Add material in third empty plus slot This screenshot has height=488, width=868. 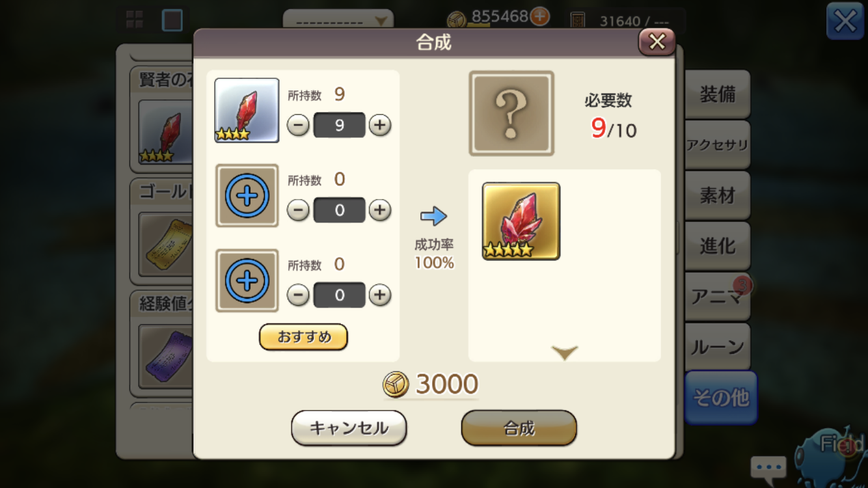[247, 280]
